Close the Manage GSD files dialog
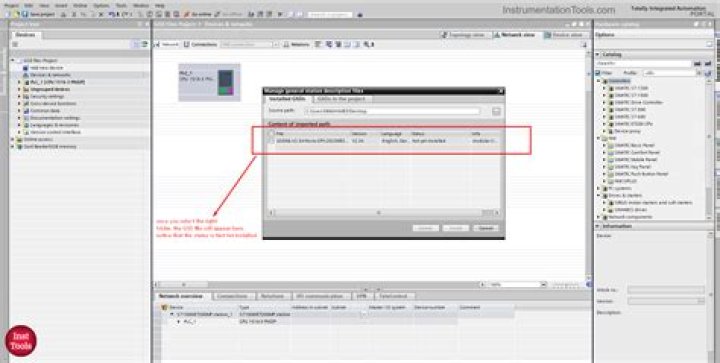Viewport: 720px width, 363px height. click(x=501, y=91)
